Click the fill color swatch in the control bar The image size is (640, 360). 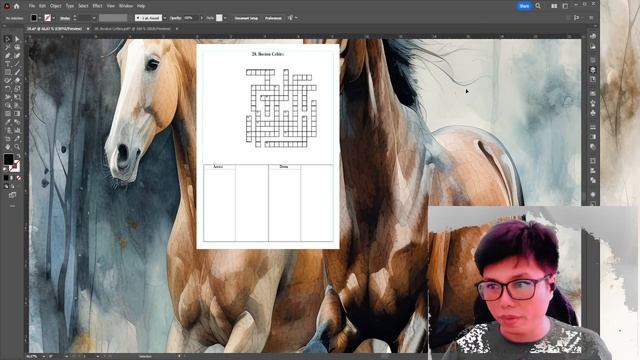click(34, 18)
